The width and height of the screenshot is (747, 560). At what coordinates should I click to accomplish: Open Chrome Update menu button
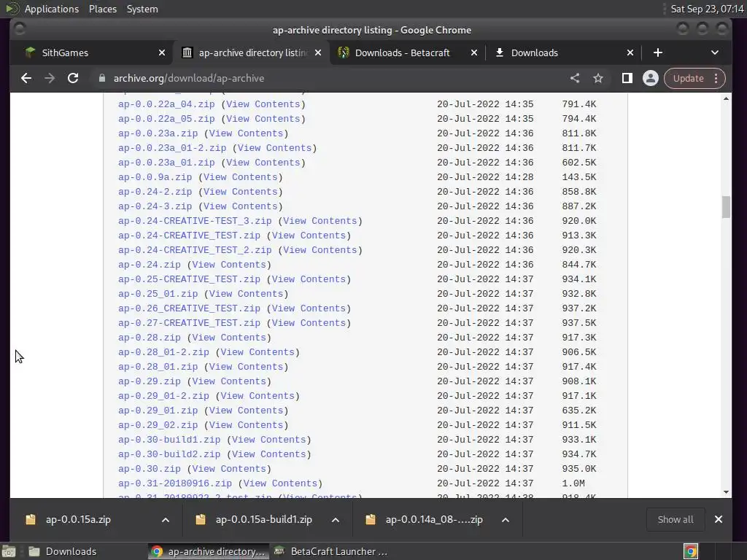click(694, 78)
